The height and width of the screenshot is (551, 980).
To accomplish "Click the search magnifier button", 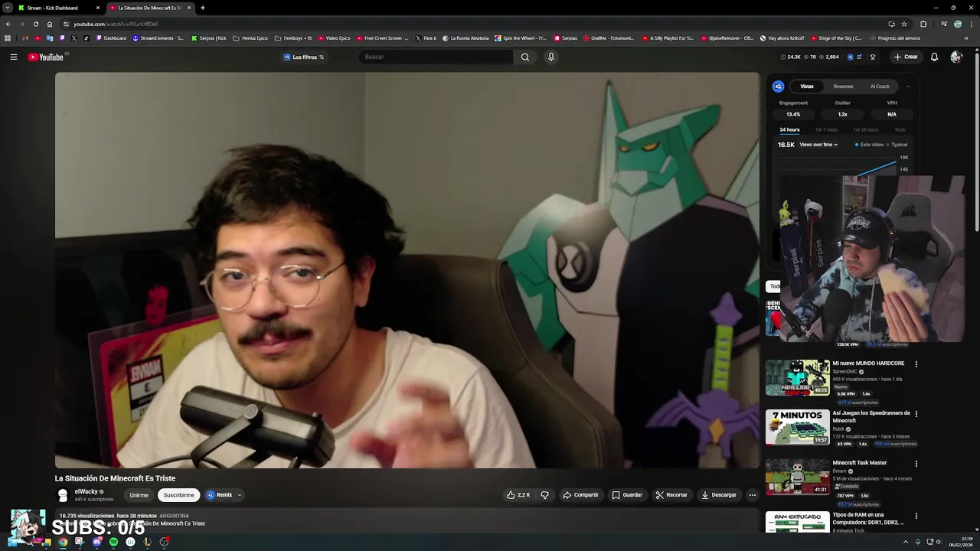I will pyautogui.click(x=525, y=57).
